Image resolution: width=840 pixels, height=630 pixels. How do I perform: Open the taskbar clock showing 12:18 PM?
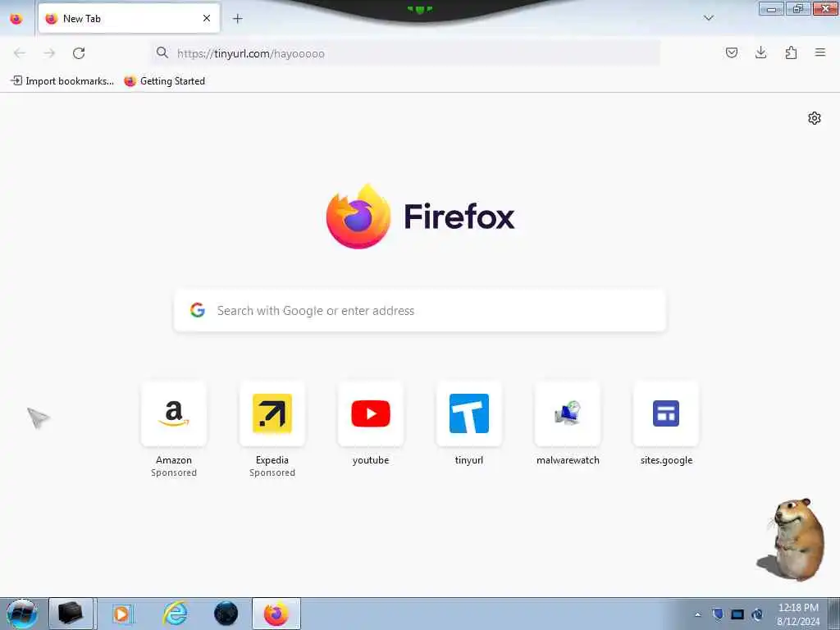(x=797, y=614)
